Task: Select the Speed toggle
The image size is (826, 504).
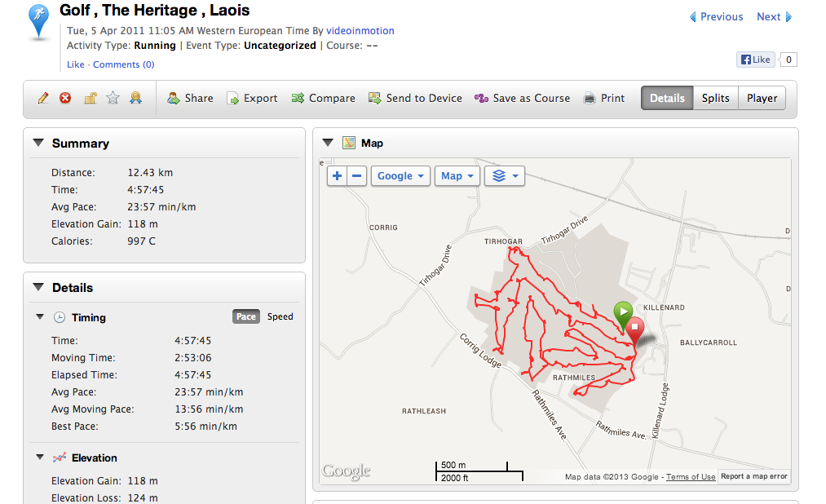Action: 280,316
